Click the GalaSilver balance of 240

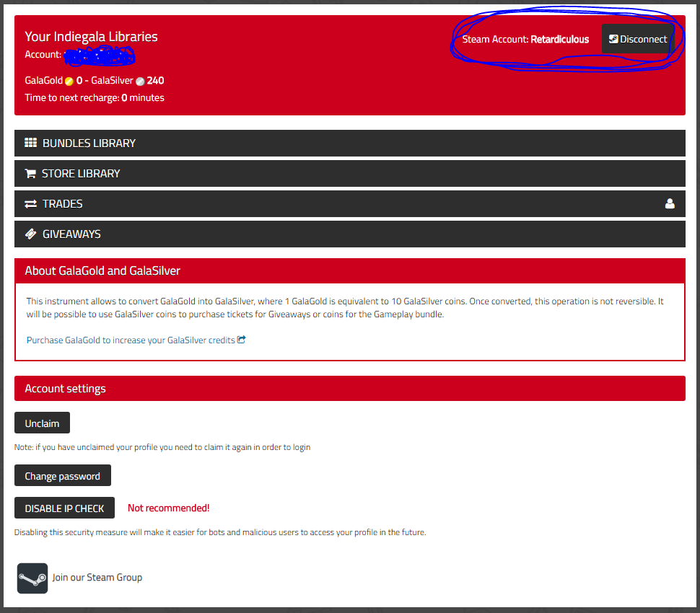(155, 81)
